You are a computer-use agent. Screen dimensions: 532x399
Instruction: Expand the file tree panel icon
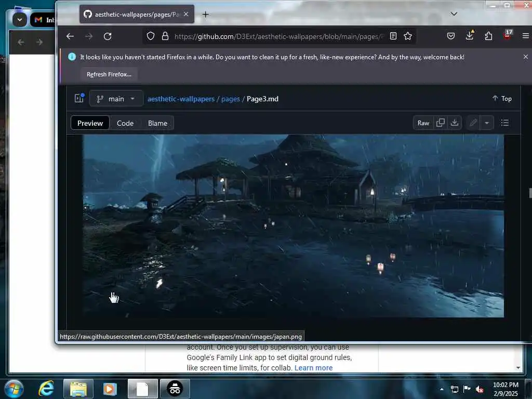click(x=79, y=98)
